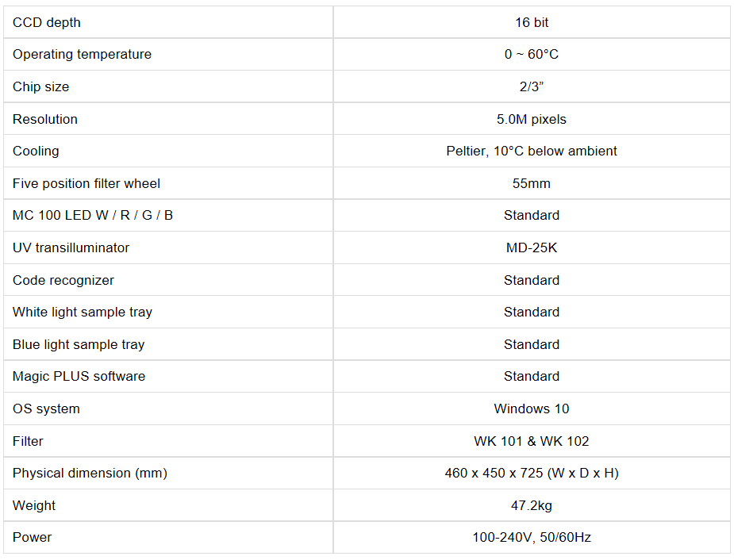Click the "MC 100 LED W / R / G / B" label
The image size is (734, 560).
93,215
